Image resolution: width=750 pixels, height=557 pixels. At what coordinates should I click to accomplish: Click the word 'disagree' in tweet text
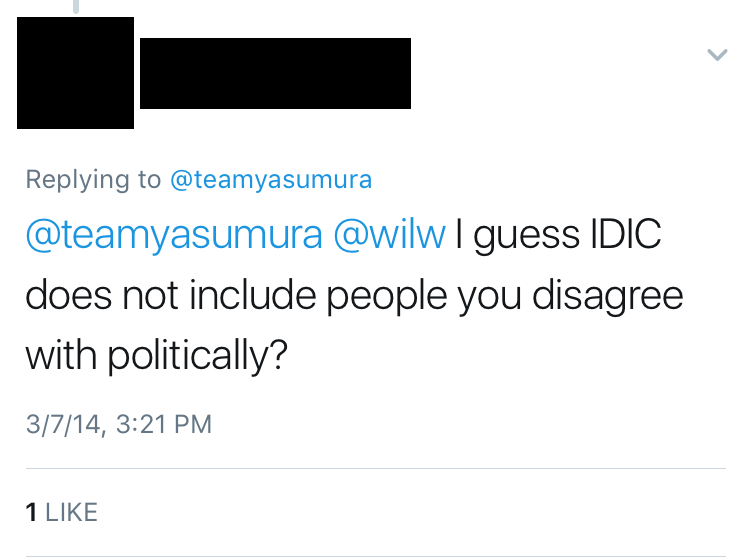pos(607,296)
